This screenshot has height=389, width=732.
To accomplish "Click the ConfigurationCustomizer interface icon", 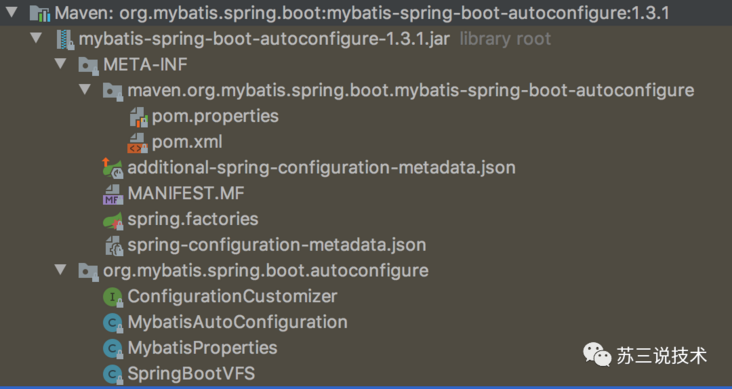I will pos(113,297).
